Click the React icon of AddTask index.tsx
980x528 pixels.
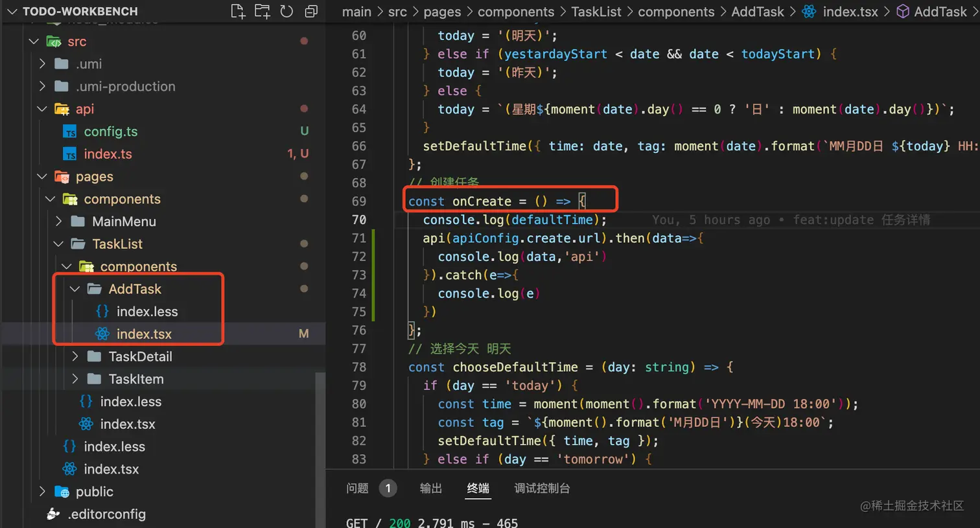pos(102,334)
